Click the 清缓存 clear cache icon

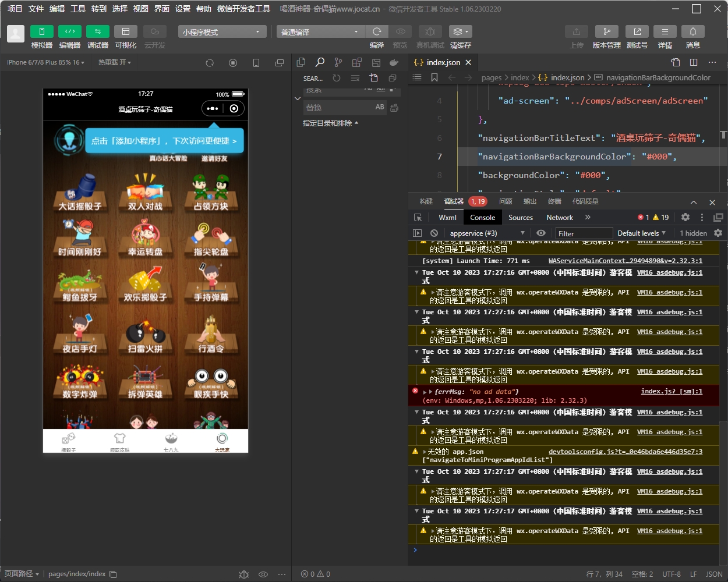tap(460, 31)
